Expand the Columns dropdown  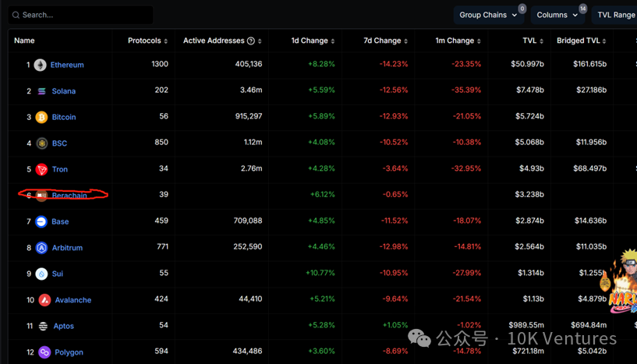point(557,15)
